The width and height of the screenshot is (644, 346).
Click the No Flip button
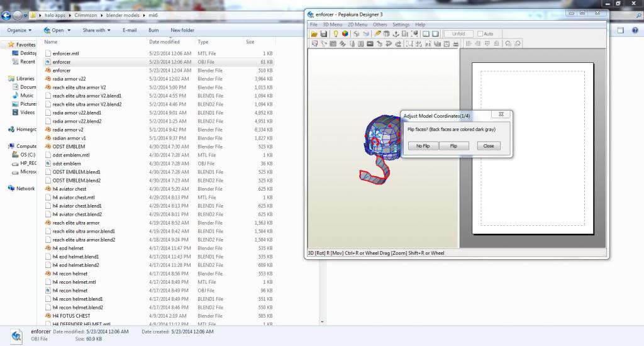[x=423, y=146]
